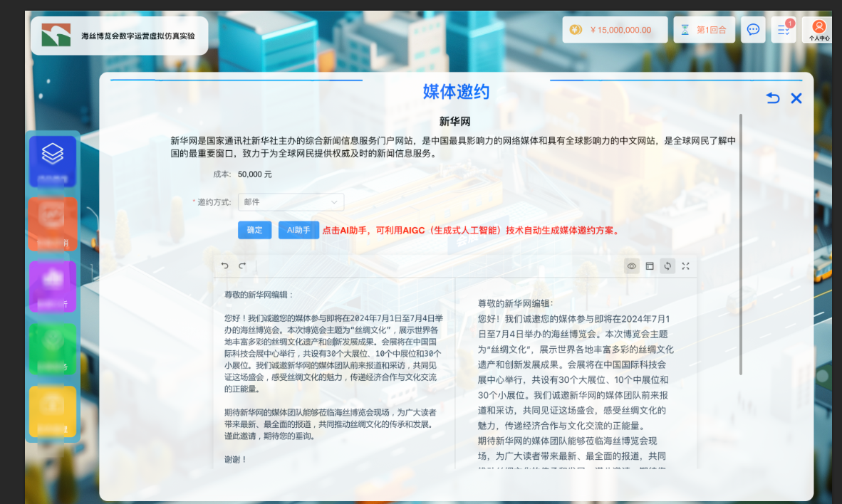Expand editor to fullscreen
This screenshot has height=504, width=842.
tap(686, 266)
